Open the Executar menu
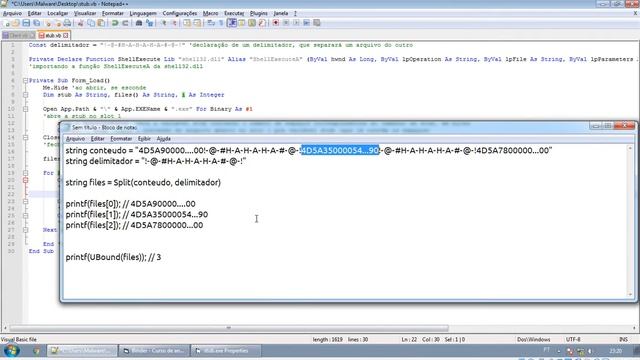This screenshot has height=360, width=640. [234, 13]
